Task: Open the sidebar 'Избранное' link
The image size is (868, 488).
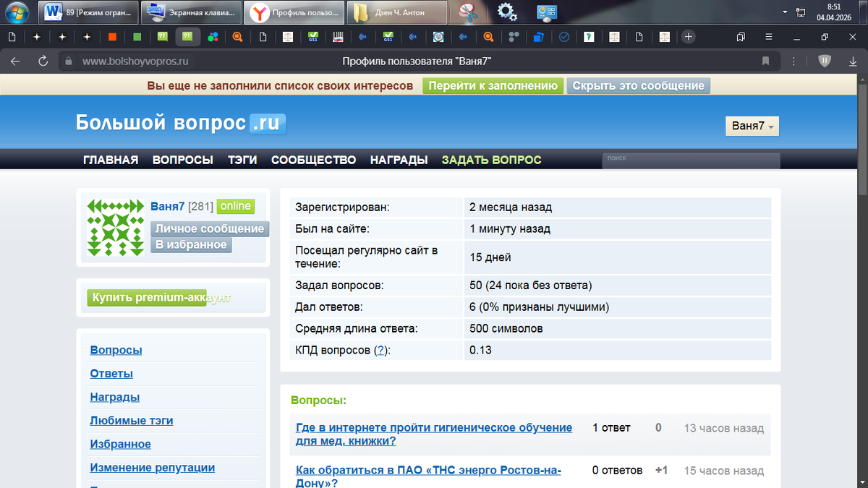Action: [x=121, y=444]
